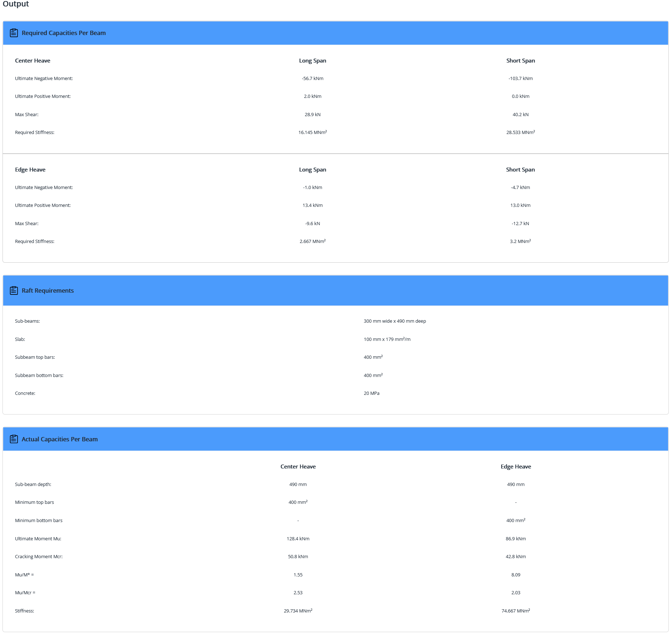Click the 100 mm x 179 mm²/m slab value
This screenshot has height=635, width=672.
[387, 339]
